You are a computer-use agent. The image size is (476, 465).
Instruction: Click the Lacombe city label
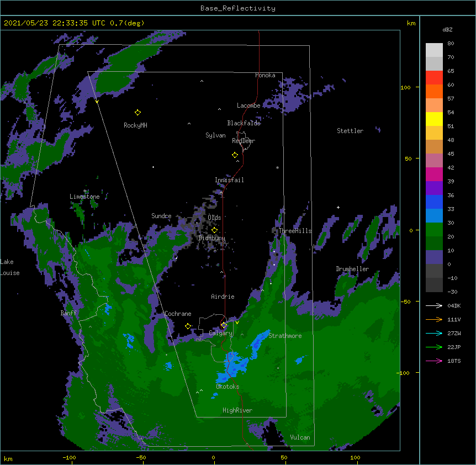(x=248, y=105)
